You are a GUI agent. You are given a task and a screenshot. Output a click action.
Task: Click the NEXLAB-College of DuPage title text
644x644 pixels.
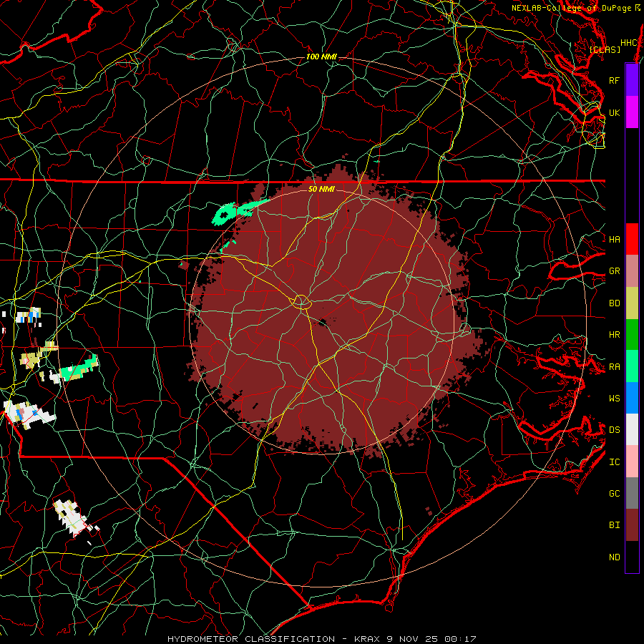pos(571,8)
